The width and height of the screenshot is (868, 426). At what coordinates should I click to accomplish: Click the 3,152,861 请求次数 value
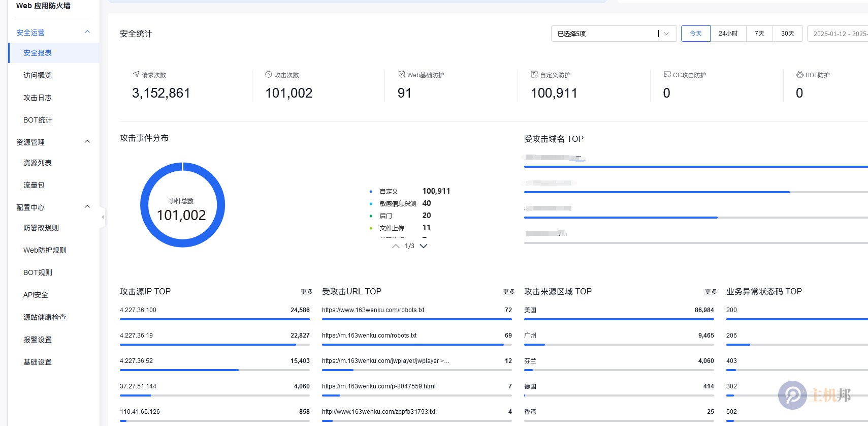pos(161,93)
